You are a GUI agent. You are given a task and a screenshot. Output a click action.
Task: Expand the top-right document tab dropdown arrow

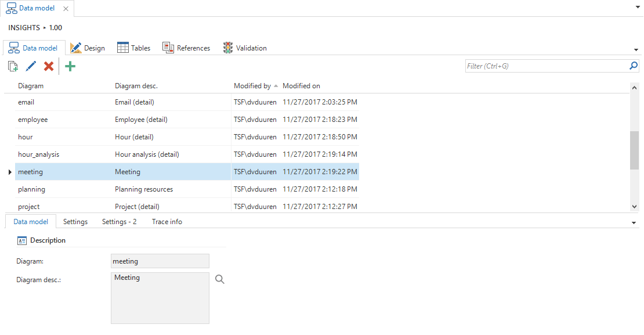coord(636,9)
